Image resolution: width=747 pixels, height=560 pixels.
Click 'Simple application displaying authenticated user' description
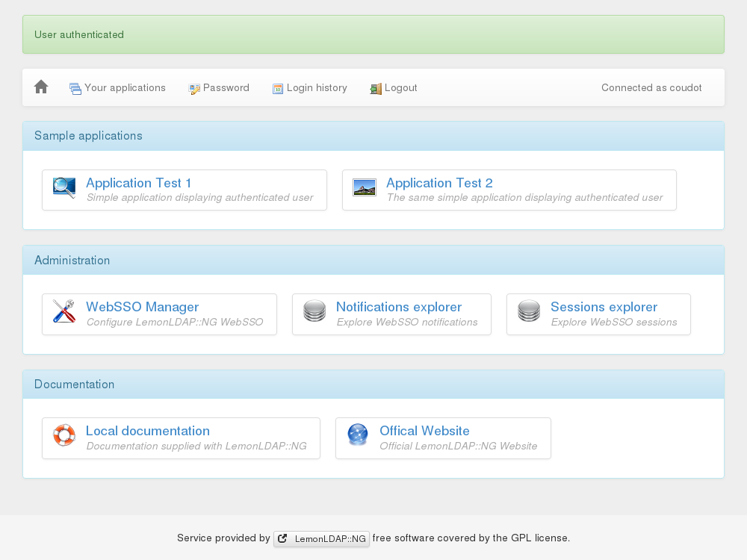tap(199, 198)
